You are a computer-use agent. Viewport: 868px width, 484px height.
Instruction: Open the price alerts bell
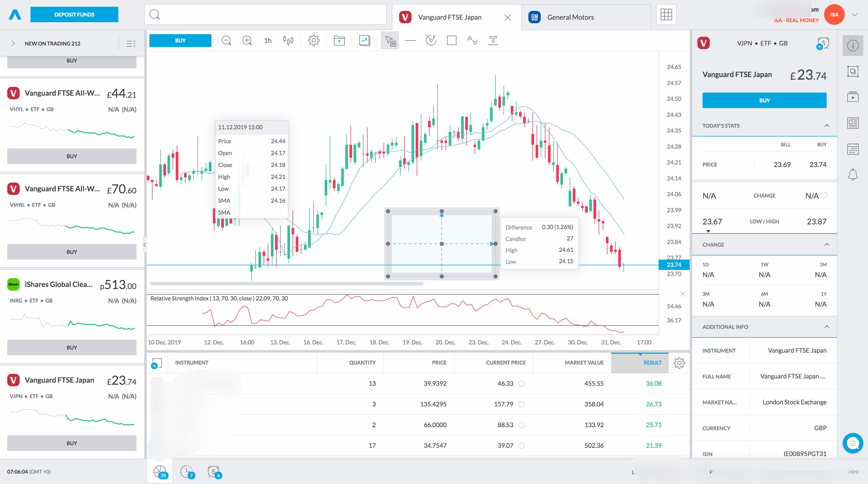[853, 175]
